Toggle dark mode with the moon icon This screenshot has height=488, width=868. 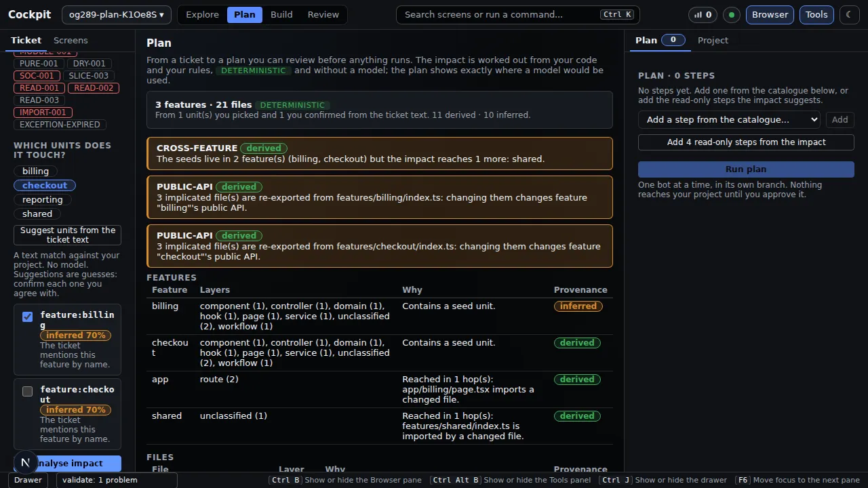[850, 14]
